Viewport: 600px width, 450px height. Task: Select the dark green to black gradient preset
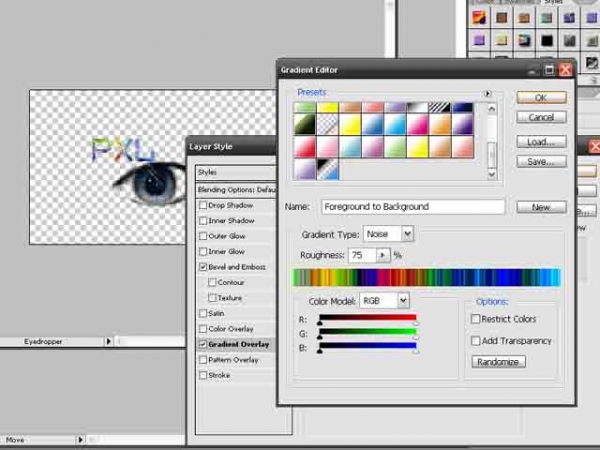pyautogui.click(x=305, y=124)
